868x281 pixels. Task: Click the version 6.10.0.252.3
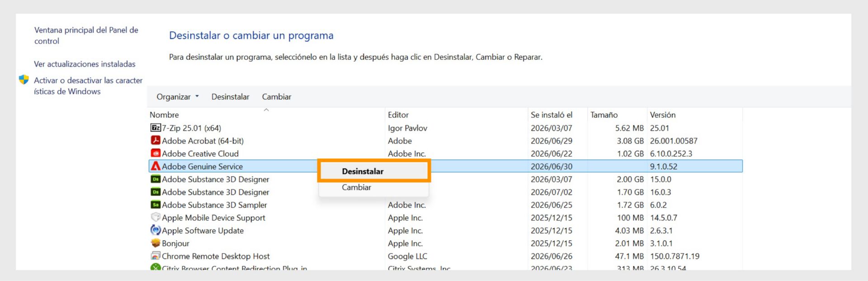point(671,153)
